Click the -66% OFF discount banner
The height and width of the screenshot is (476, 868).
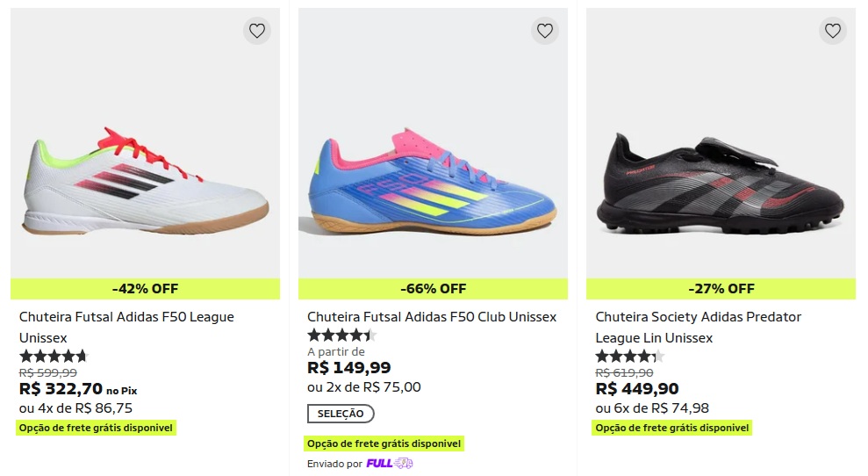coord(433,289)
